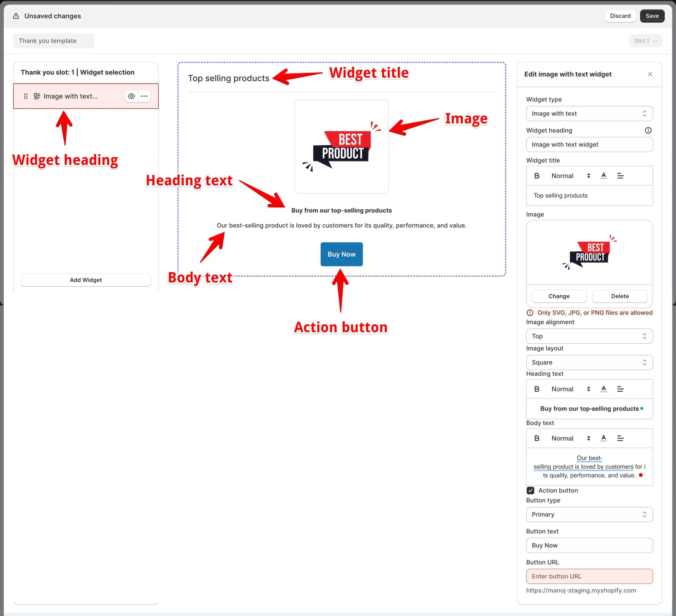Open the Normal size dropdown in Body text
This screenshot has width=676, height=616.
pyautogui.click(x=570, y=438)
